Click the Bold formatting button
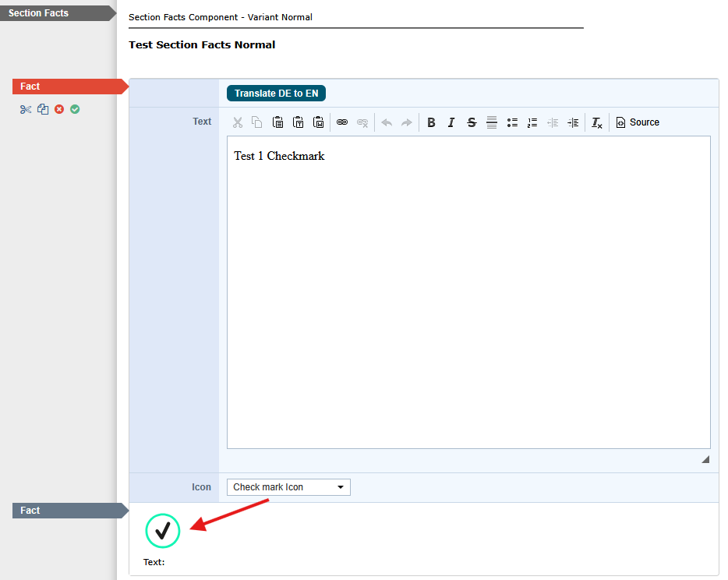This screenshot has width=728, height=580. pos(431,122)
